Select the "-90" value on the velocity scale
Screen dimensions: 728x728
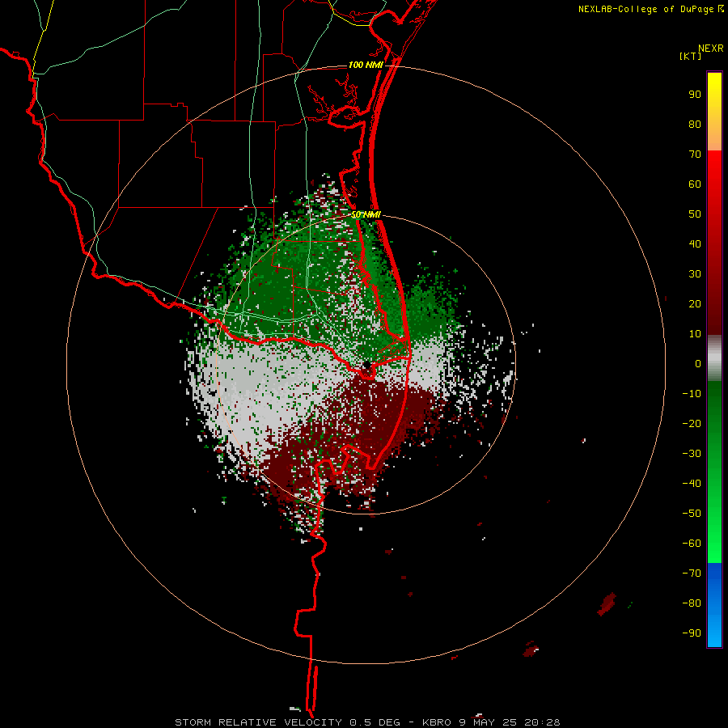coord(692,633)
